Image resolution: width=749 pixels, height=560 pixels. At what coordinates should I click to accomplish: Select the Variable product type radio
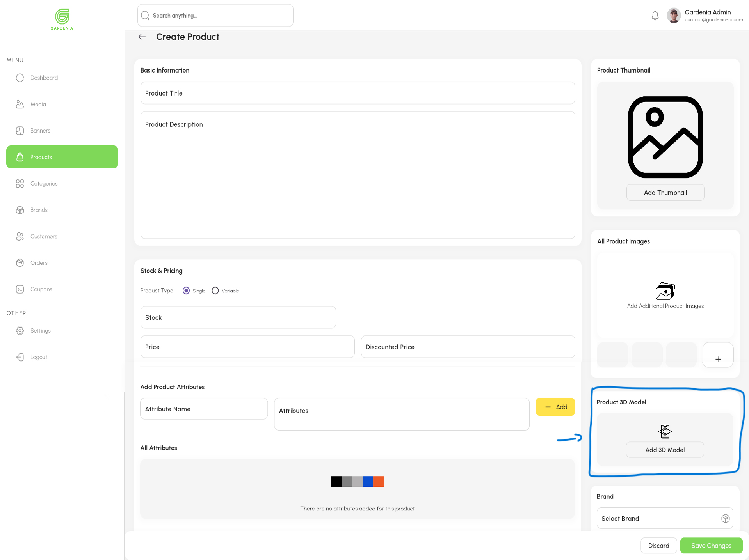point(215,291)
